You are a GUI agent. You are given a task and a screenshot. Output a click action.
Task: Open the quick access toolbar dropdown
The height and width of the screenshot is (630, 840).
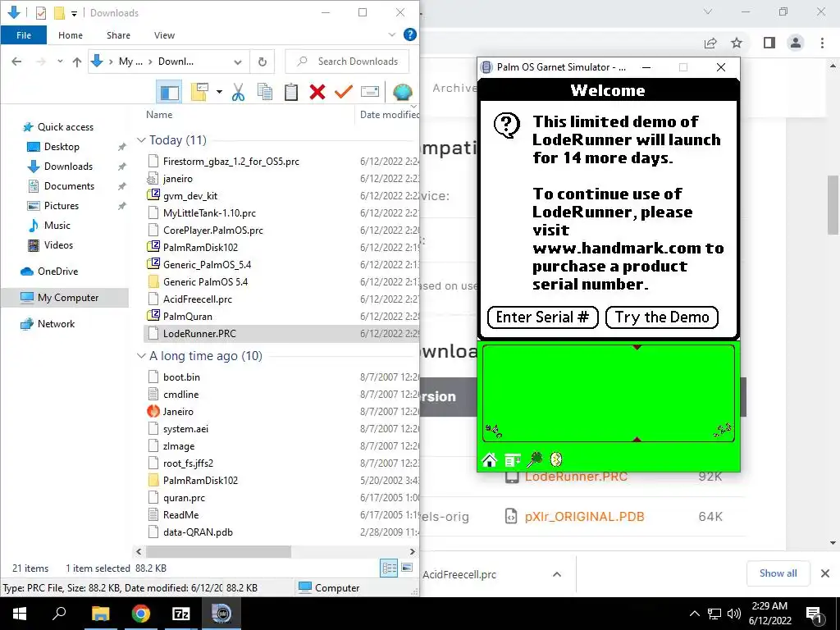[x=74, y=13]
